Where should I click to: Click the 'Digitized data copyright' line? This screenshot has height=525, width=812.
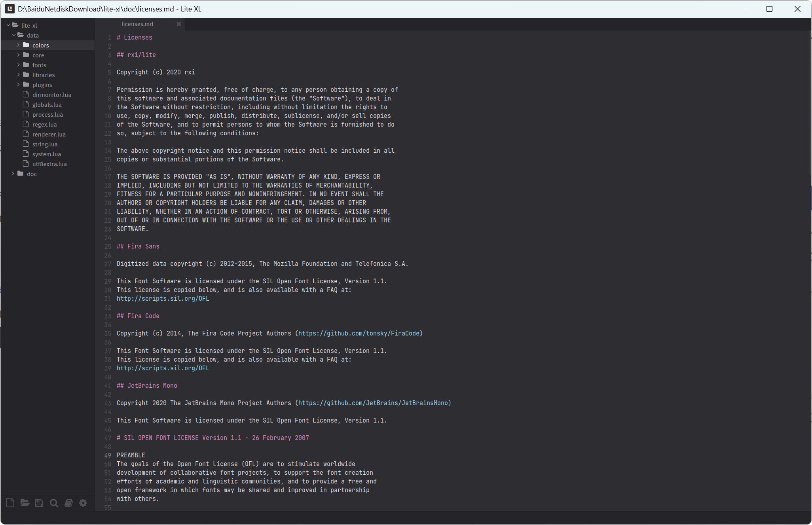(x=262, y=264)
